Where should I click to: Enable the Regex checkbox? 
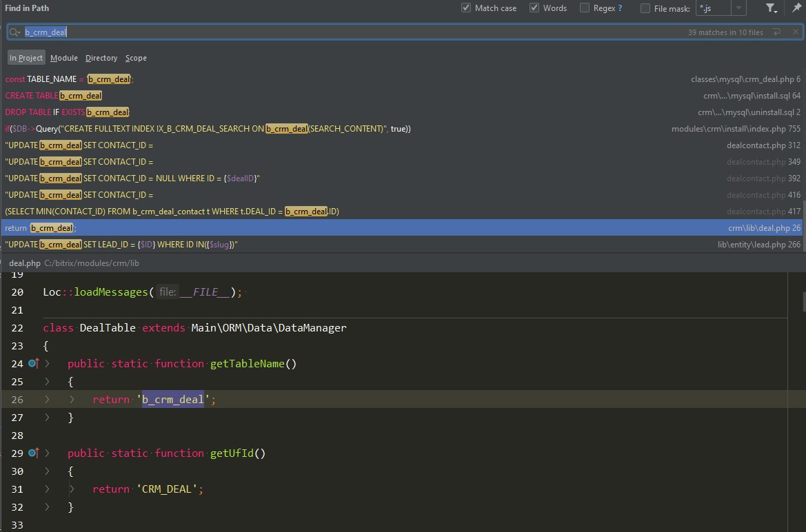tap(585, 8)
